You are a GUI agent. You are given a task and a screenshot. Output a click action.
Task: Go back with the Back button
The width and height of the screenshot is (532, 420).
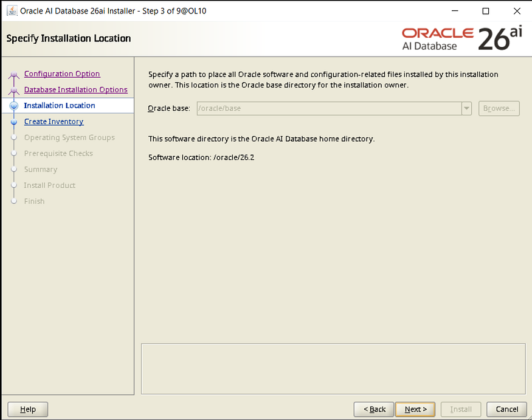point(374,410)
